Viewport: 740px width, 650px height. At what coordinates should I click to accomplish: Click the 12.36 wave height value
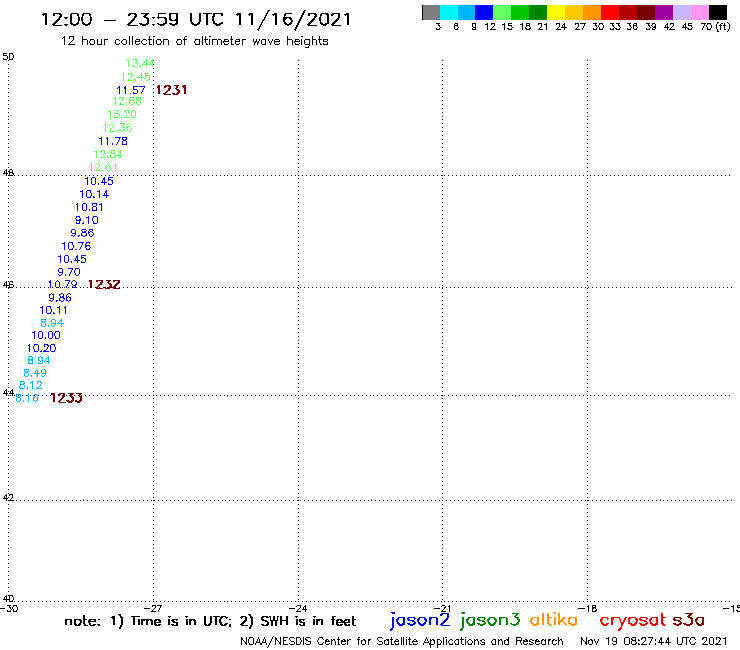(117, 127)
